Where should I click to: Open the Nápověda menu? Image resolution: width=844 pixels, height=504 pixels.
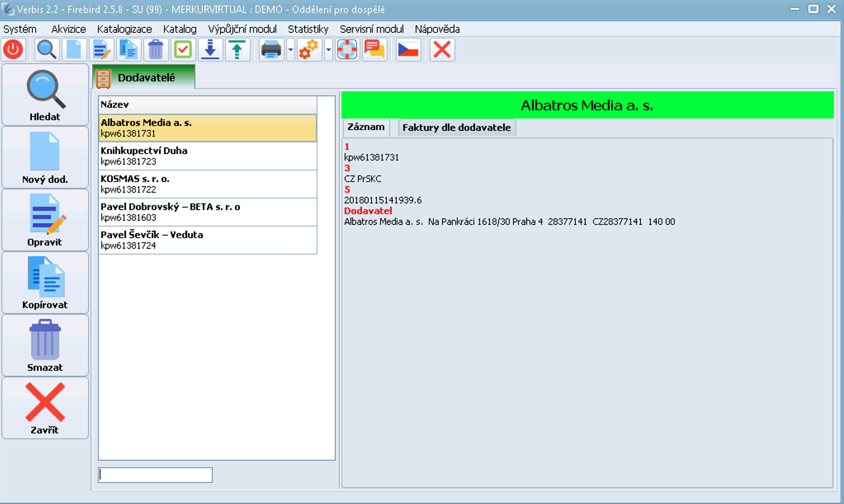(x=437, y=29)
